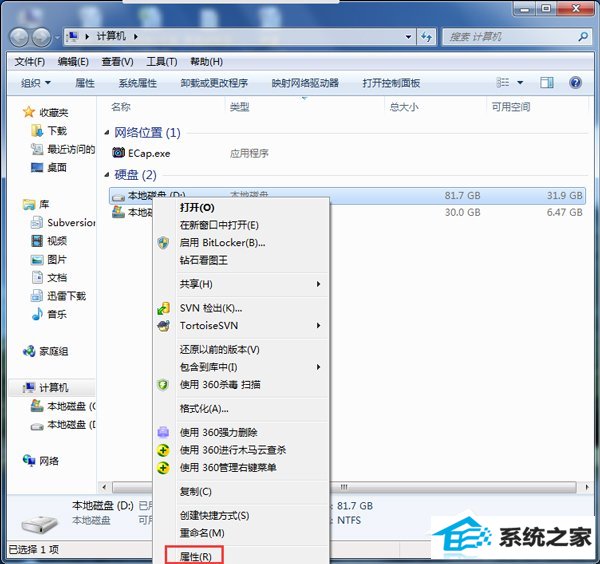This screenshot has height=564, width=600.
Task: Open the 工具(T) menu
Action: [x=162, y=62]
